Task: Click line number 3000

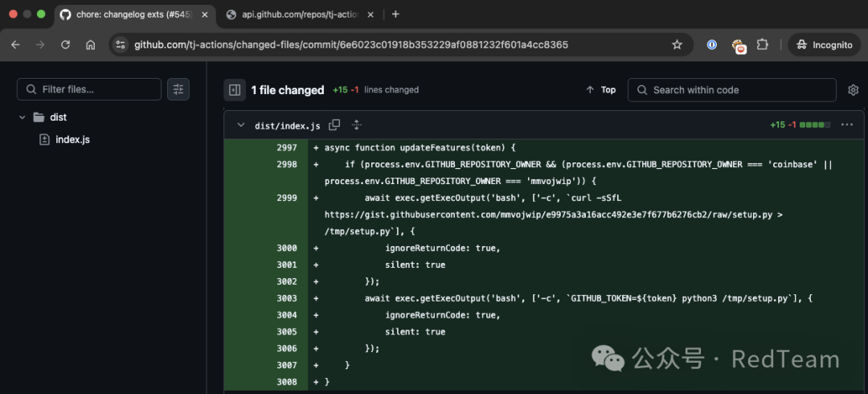Action: (287, 248)
